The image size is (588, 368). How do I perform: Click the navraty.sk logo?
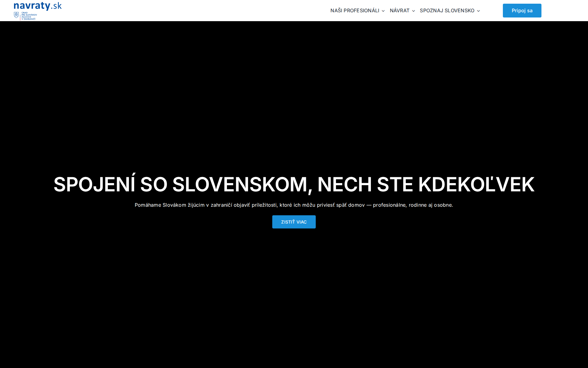[x=37, y=6]
